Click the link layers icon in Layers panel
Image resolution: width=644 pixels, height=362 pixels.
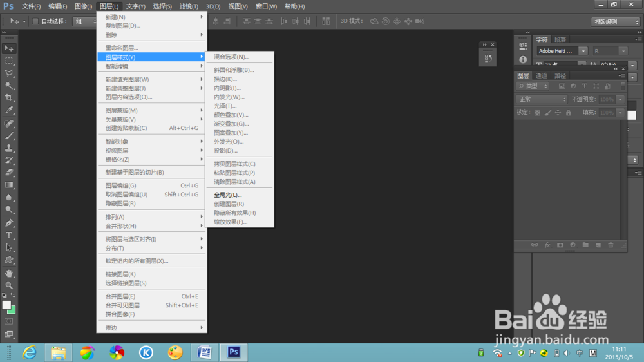[535, 245]
